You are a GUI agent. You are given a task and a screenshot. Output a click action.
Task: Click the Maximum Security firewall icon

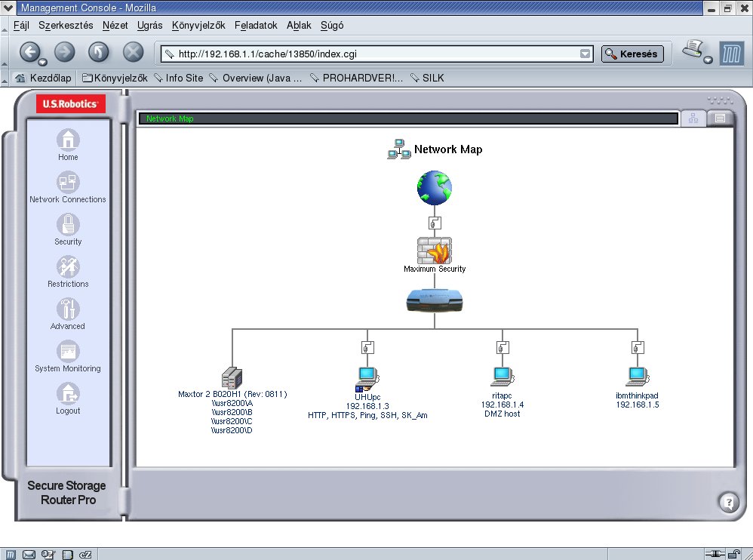[434, 251]
